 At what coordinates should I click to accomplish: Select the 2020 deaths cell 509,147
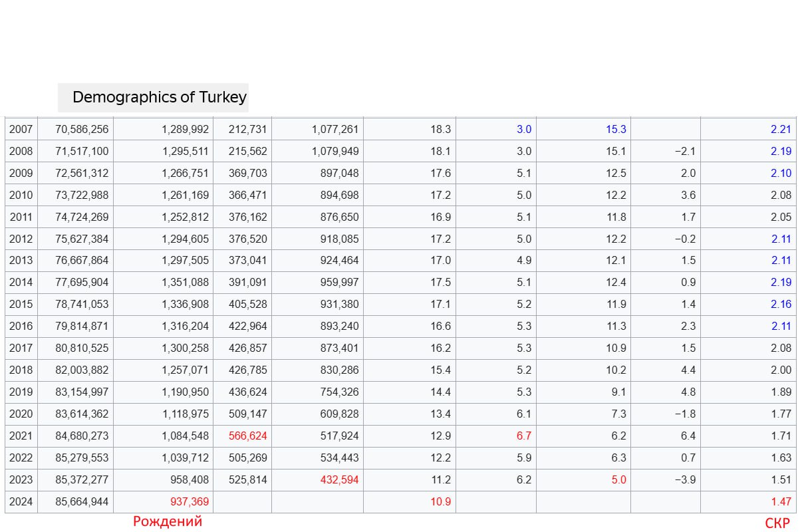coord(247,414)
